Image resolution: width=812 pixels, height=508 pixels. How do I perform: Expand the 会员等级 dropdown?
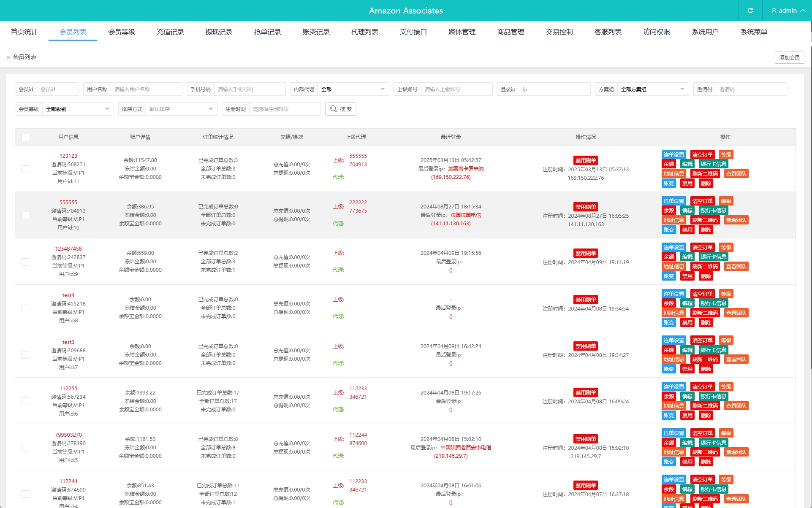pyautogui.click(x=78, y=109)
